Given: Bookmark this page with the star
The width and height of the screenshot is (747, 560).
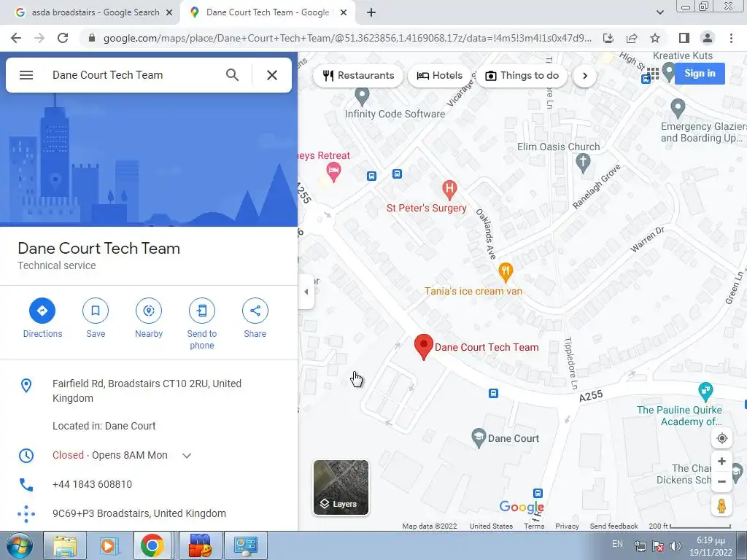Looking at the screenshot, I should click(x=655, y=38).
